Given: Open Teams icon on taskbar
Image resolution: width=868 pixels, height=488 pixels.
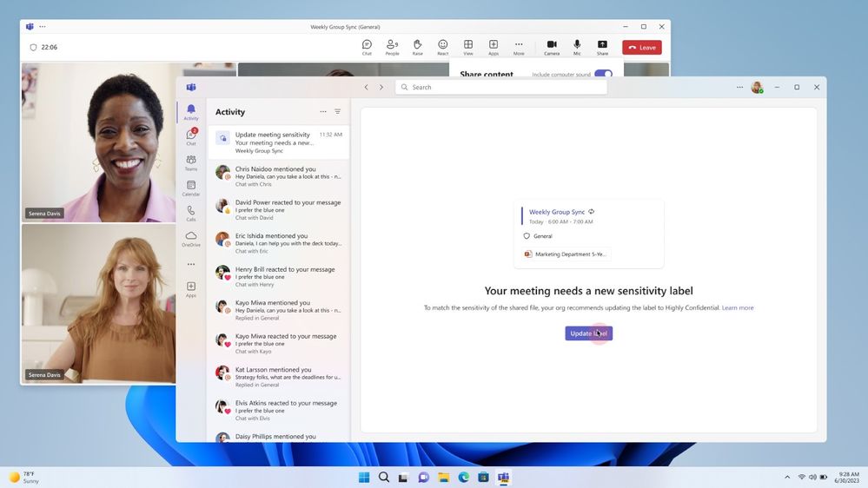Looking at the screenshot, I should [503, 477].
